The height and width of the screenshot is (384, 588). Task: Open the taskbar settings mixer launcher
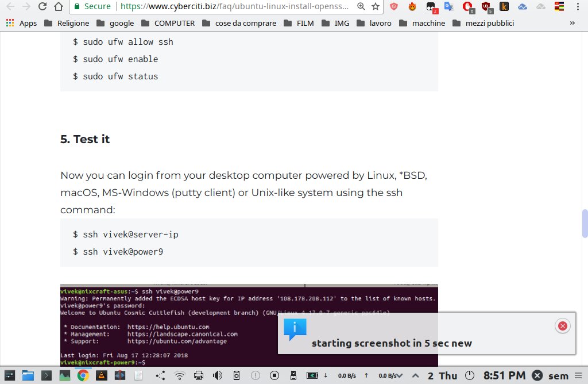[9, 375]
